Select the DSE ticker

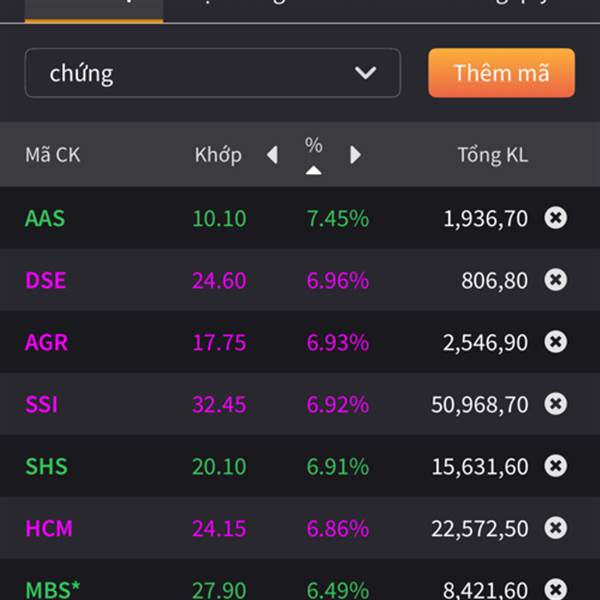pos(46,280)
